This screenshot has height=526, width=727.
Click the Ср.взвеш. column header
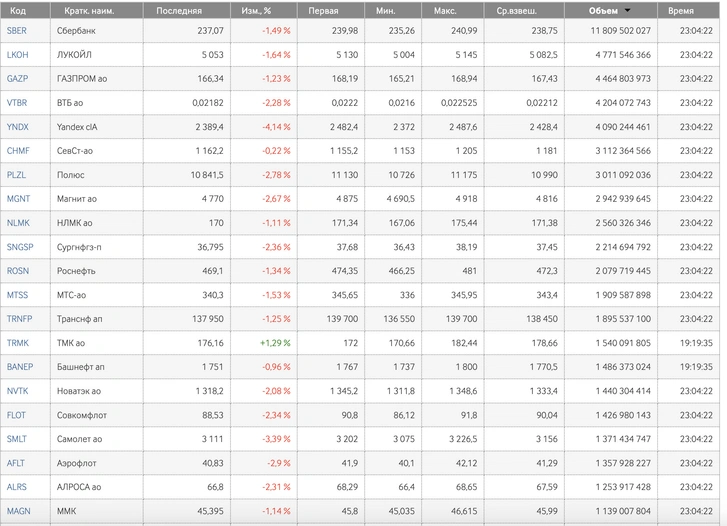517,10
